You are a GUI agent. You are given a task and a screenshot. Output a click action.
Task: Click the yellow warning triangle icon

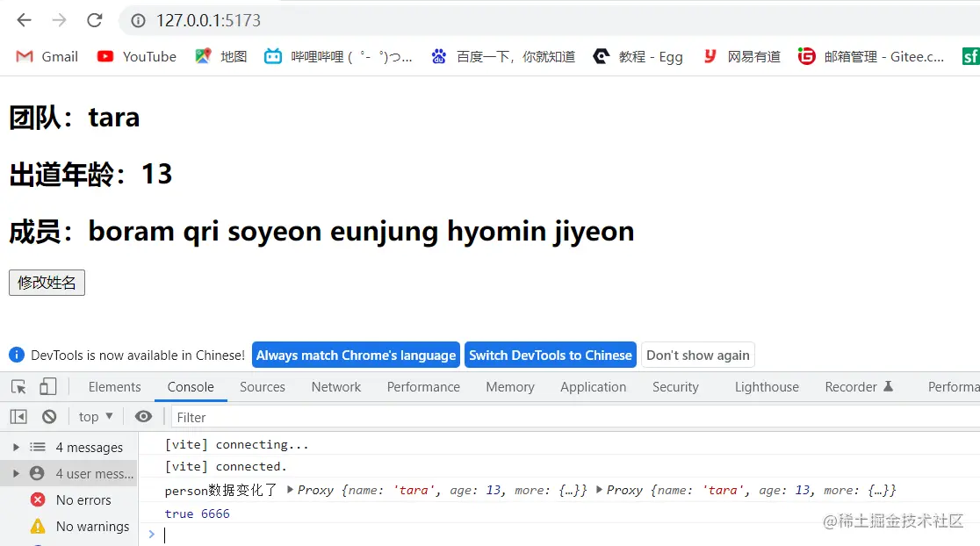[x=38, y=526]
